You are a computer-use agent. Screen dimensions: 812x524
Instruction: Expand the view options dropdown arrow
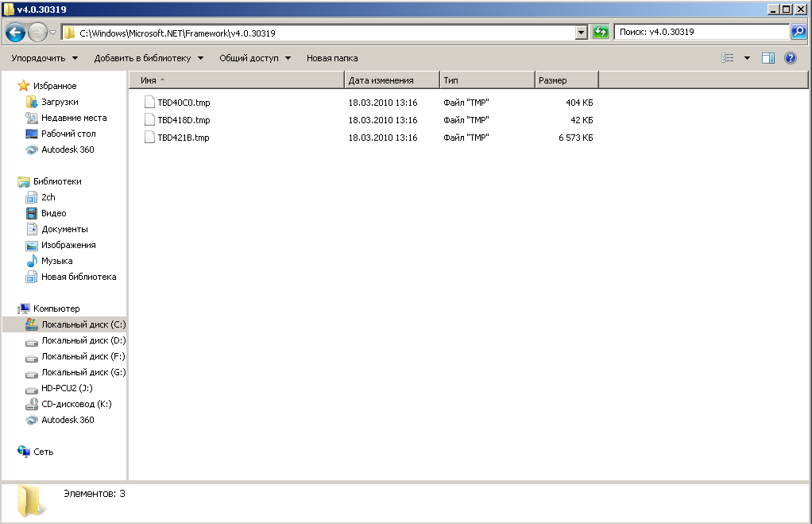(x=747, y=58)
